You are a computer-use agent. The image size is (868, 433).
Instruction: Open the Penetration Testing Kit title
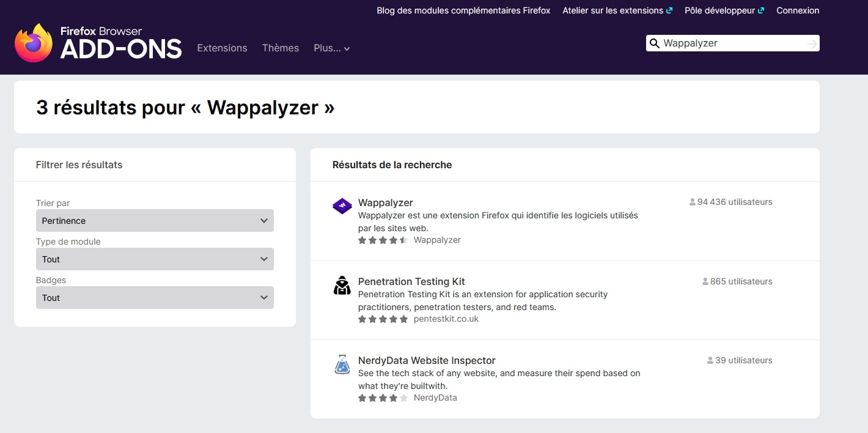[x=411, y=281]
